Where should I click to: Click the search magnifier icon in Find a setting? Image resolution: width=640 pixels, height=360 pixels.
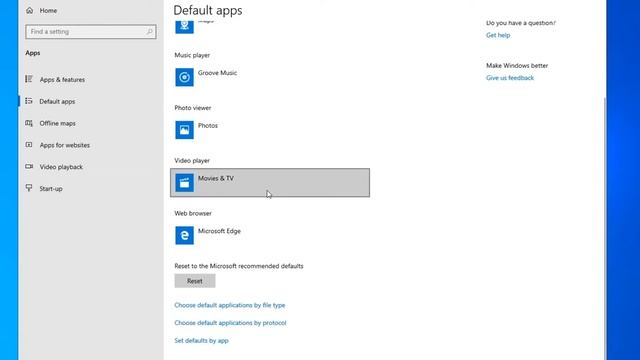tap(149, 31)
